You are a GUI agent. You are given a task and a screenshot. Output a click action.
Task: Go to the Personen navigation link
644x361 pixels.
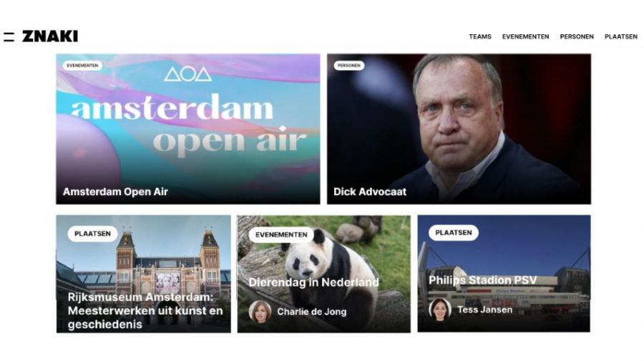[x=577, y=36]
